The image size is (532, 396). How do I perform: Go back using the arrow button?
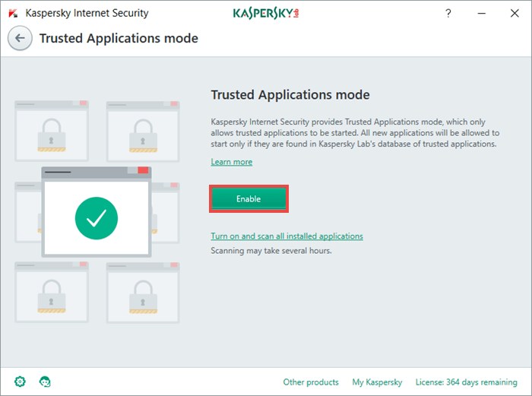pyautogui.click(x=20, y=38)
